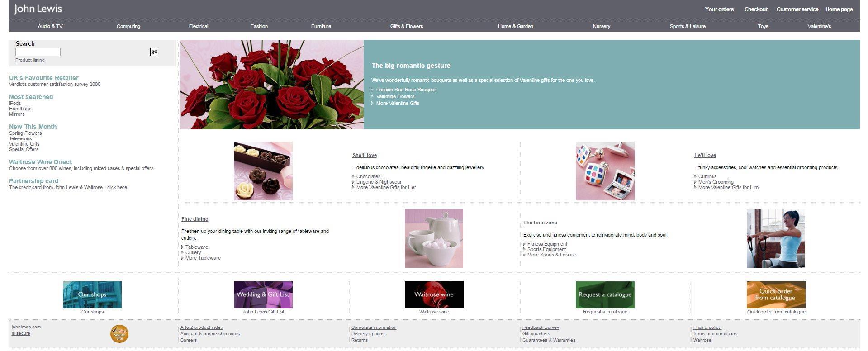Open the Audio & TV category
This screenshot has width=868, height=351.
[50, 26]
